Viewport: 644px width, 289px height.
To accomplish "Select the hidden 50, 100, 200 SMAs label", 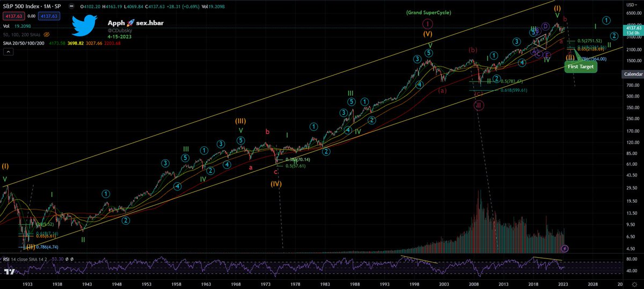I will (21, 34).
